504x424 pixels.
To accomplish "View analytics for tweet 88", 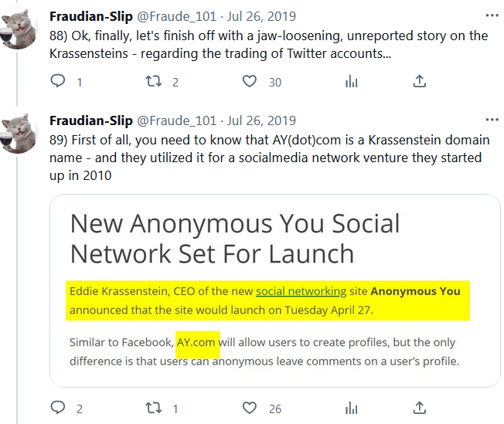I will 352,81.
